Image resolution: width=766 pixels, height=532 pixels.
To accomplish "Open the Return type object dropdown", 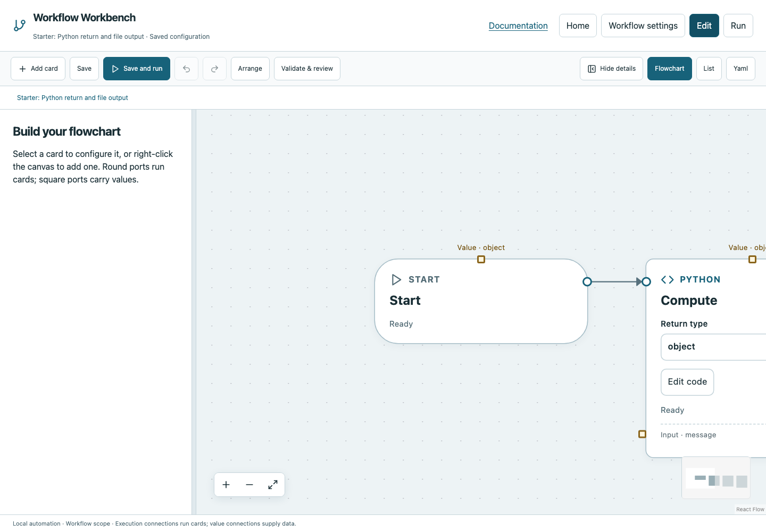I will 713,347.
